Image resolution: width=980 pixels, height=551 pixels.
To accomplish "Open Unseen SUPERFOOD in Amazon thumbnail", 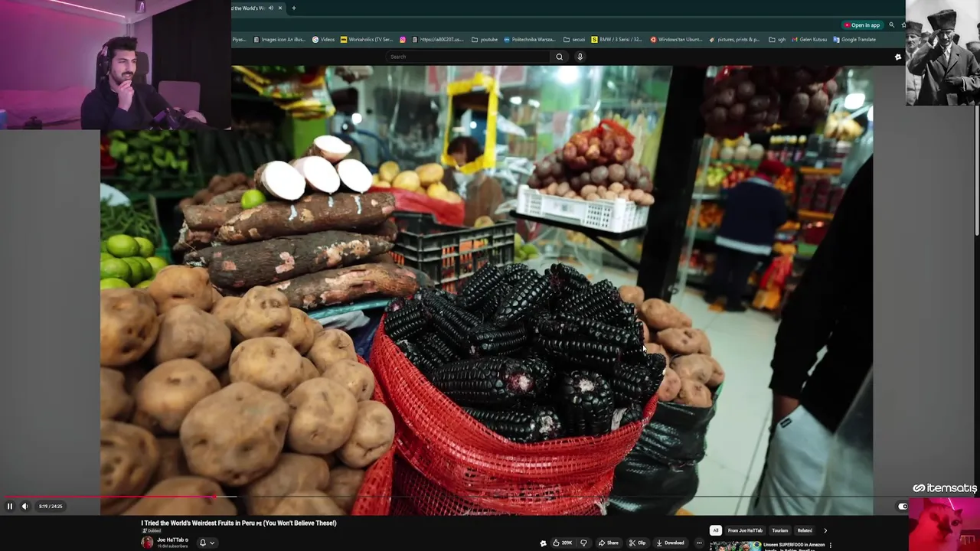I will tap(735, 546).
